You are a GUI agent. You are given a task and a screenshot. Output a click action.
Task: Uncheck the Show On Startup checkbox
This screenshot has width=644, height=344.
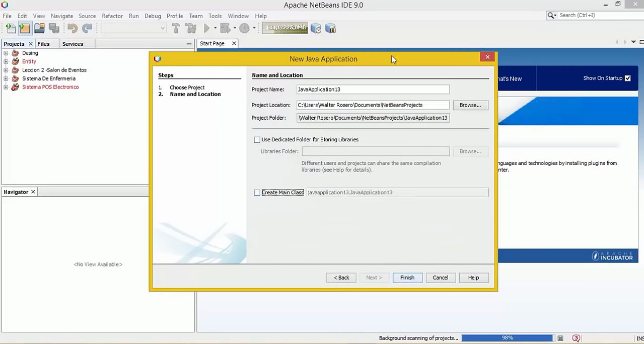click(627, 78)
